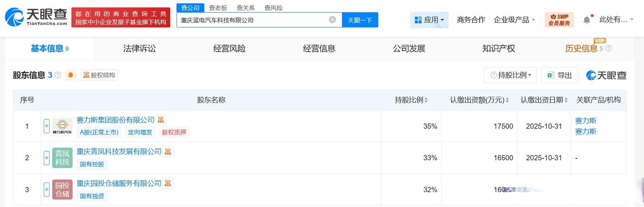Click the 青凤科技 green logo tile
This screenshot has width=644, height=207.
(62, 158)
